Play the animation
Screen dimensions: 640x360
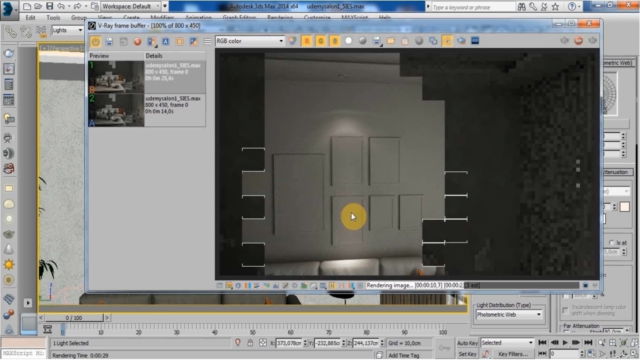pos(565,343)
